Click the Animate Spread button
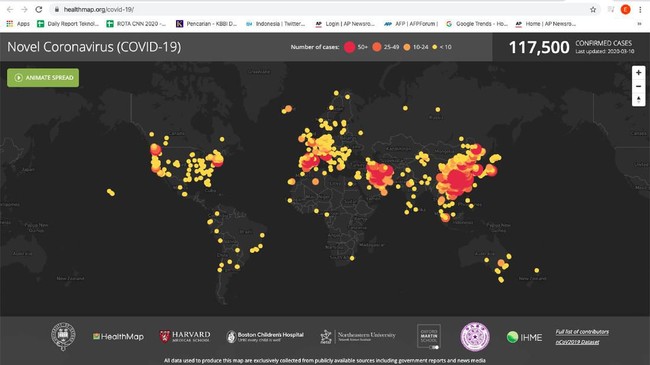 pyautogui.click(x=43, y=78)
